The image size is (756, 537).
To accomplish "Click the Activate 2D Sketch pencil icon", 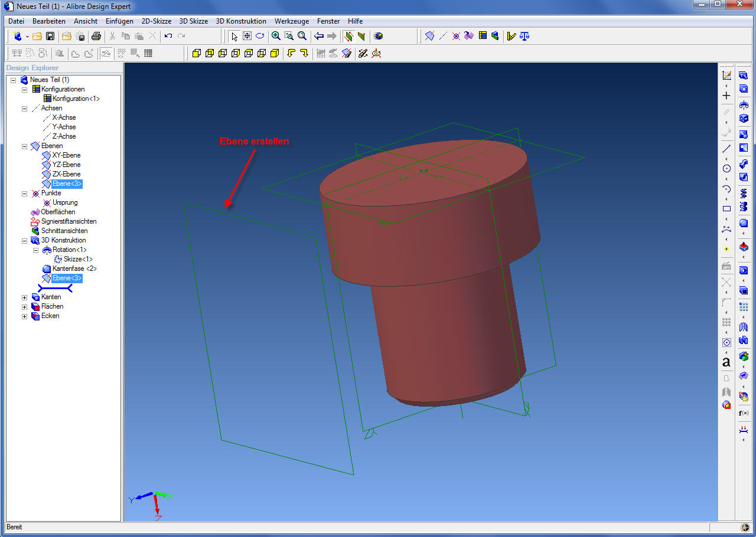I will (x=726, y=75).
